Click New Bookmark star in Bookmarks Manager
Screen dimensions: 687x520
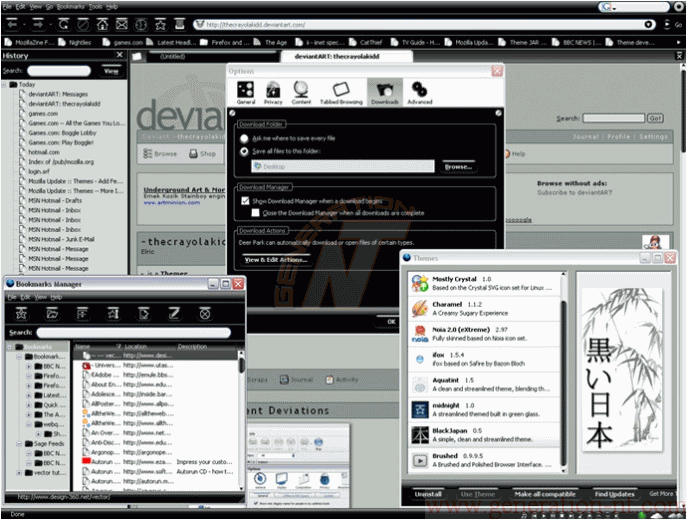21,314
